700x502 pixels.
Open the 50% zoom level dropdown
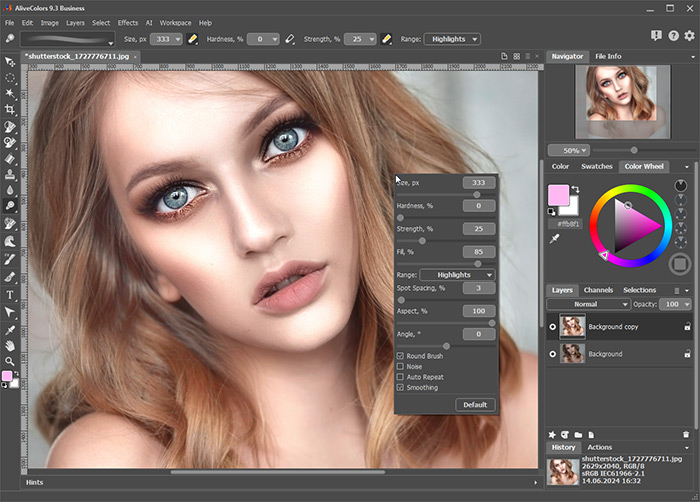coord(569,151)
